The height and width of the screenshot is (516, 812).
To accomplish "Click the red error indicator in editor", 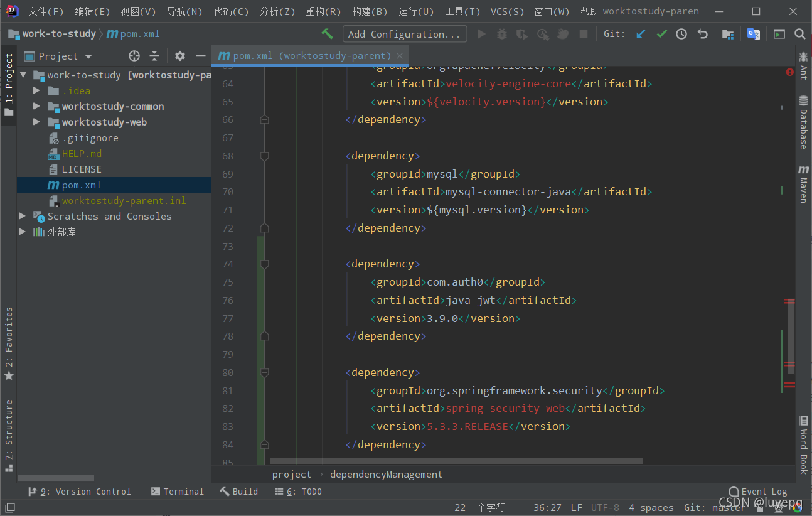I will 789,72.
